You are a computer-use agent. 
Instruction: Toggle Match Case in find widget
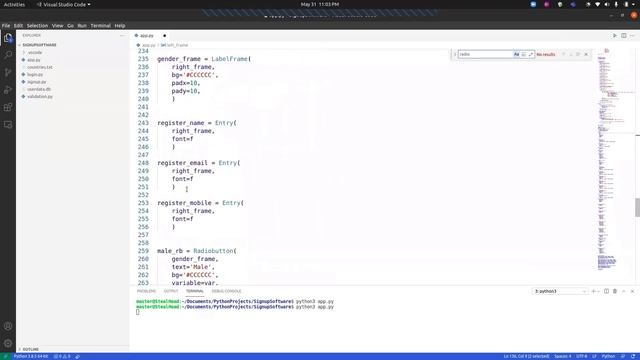pyautogui.click(x=516, y=54)
